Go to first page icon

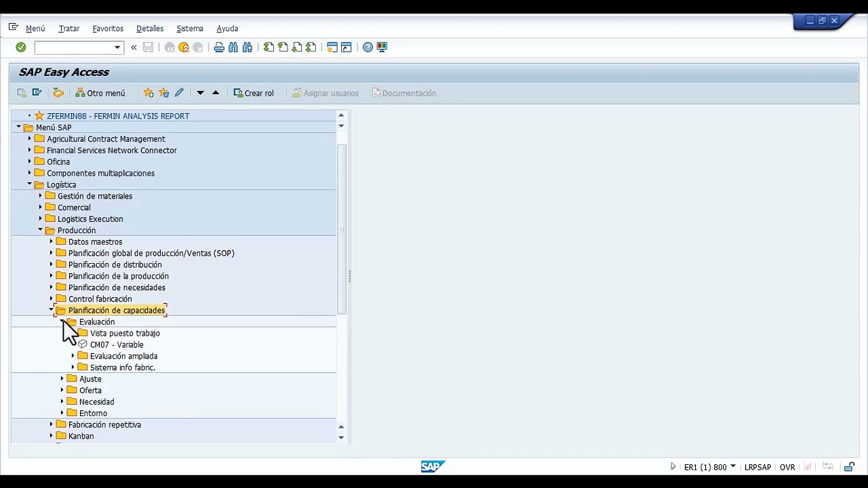coord(269,47)
